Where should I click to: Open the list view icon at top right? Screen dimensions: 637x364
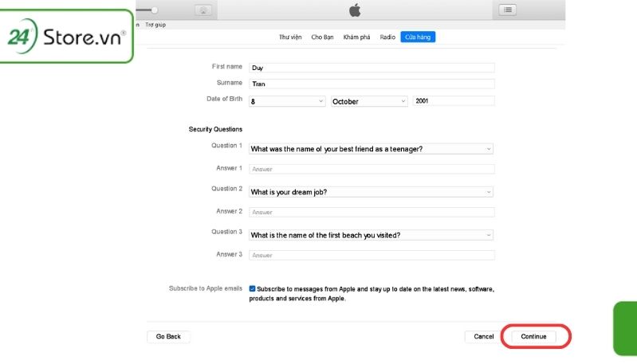pos(508,10)
